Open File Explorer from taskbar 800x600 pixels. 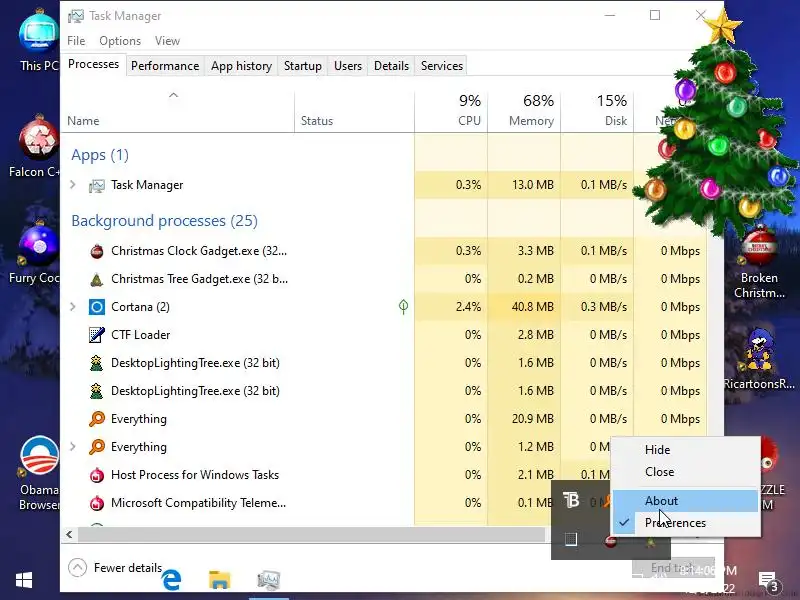click(x=219, y=580)
